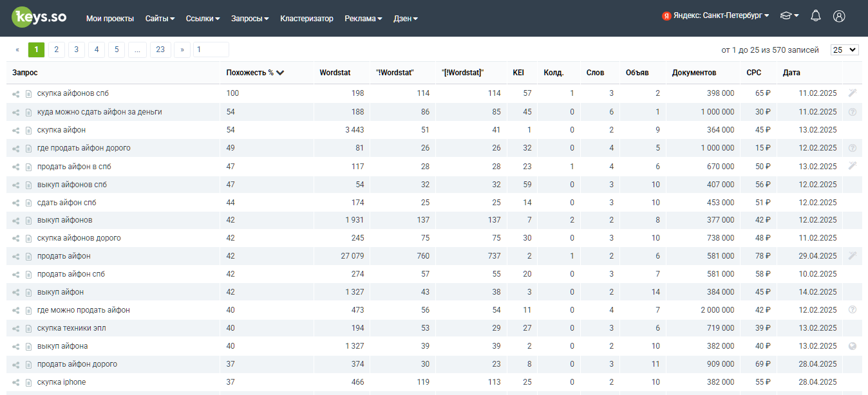
Task: Click magic wand icon in 'скупка айфонов спб' row
Action: click(853, 93)
